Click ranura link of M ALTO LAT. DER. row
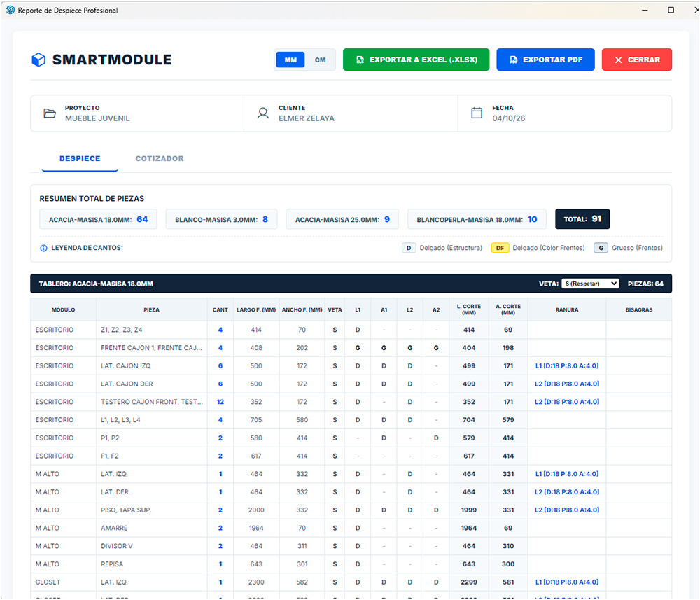Viewport: 700px width, 600px height. (x=567, y=492)
